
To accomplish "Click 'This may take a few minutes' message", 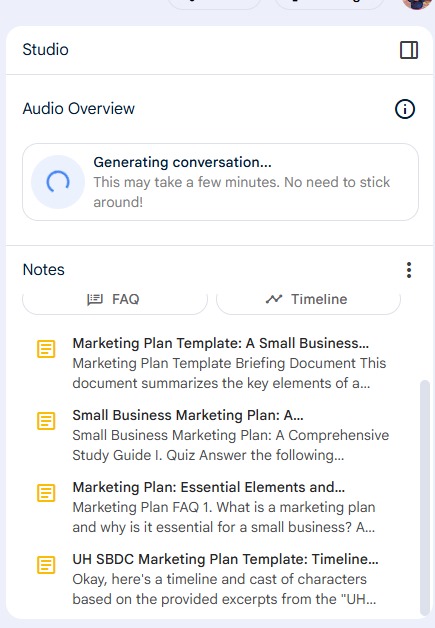I will (242, 192).
